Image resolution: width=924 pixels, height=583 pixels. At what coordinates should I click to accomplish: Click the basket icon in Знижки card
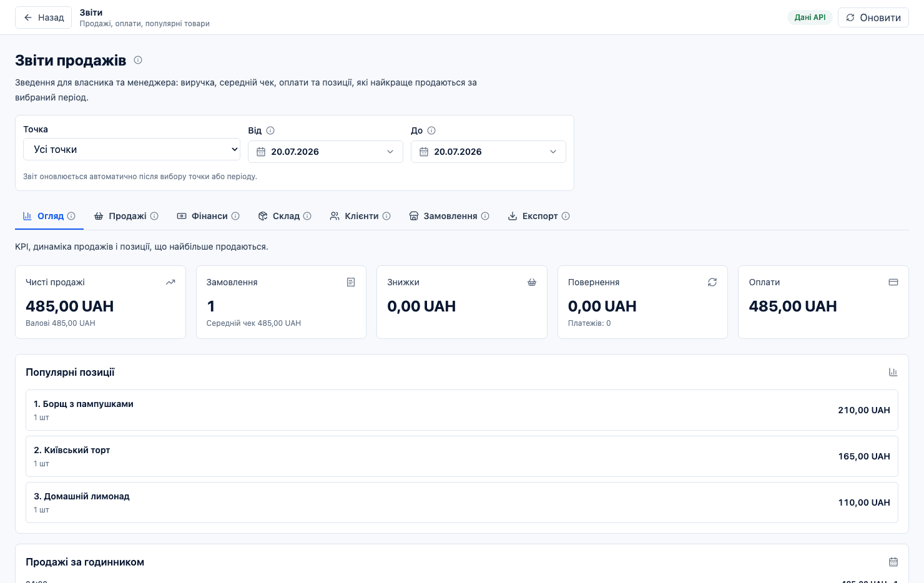click(x=532, y=282)
